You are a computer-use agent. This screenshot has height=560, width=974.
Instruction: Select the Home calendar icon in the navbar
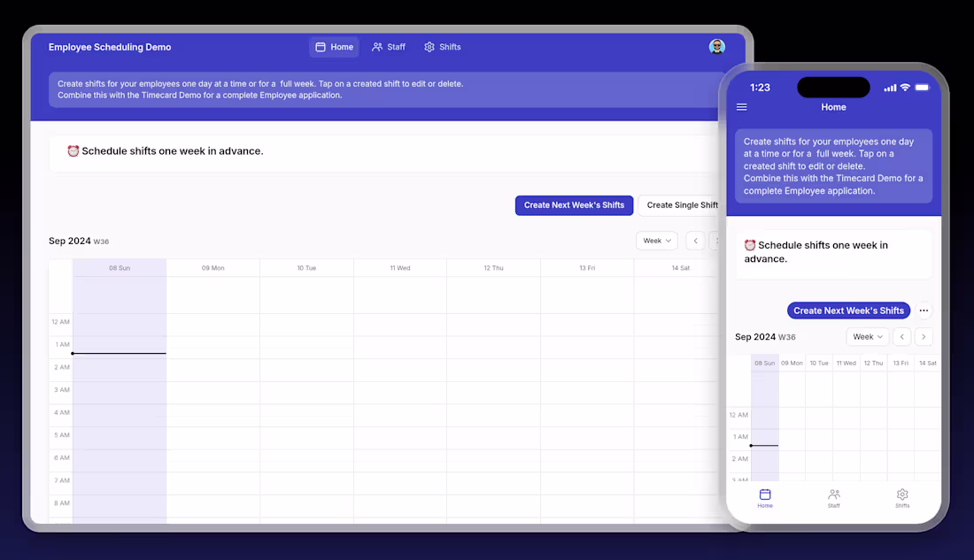(x=319, y=46)
